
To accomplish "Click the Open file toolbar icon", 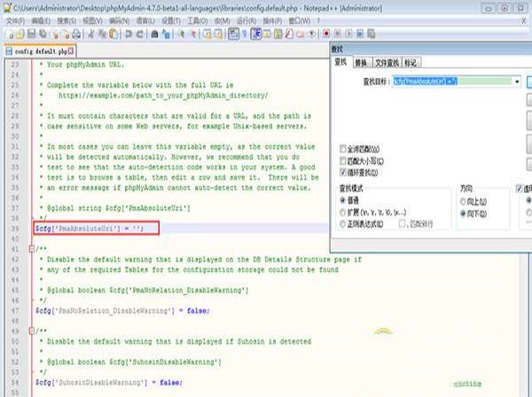I will [x=19, y=33].
